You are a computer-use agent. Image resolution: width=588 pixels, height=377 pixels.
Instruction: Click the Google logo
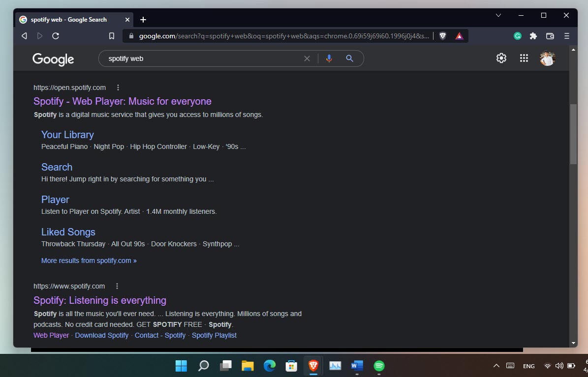pyautogui.click(x=53, y=59)
